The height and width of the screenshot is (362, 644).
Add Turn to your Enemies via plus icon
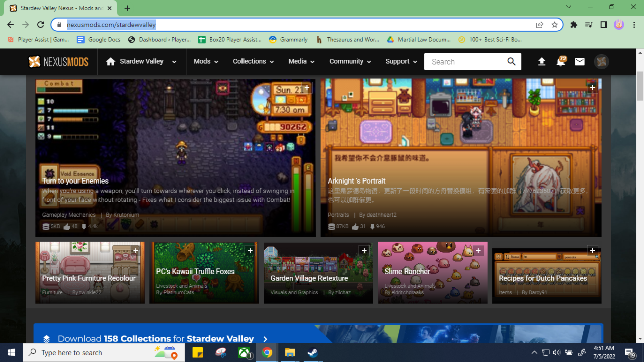pyautogui.click(x=307, y=87)
